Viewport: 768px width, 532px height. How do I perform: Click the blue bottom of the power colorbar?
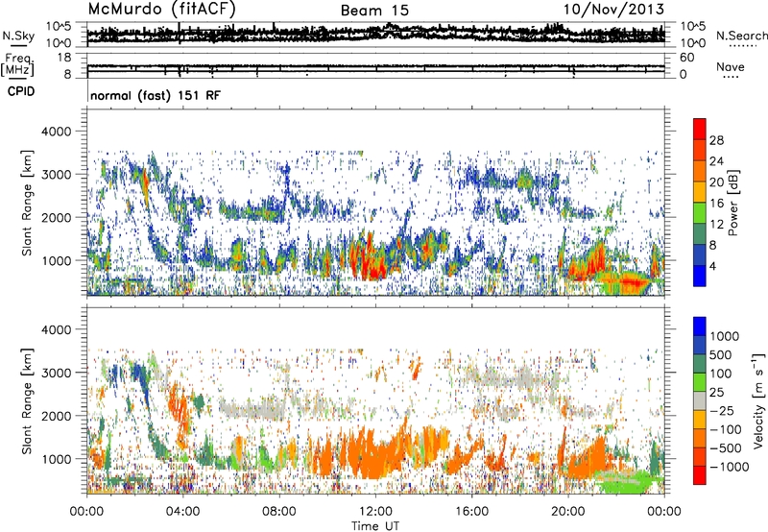(700, 276)
